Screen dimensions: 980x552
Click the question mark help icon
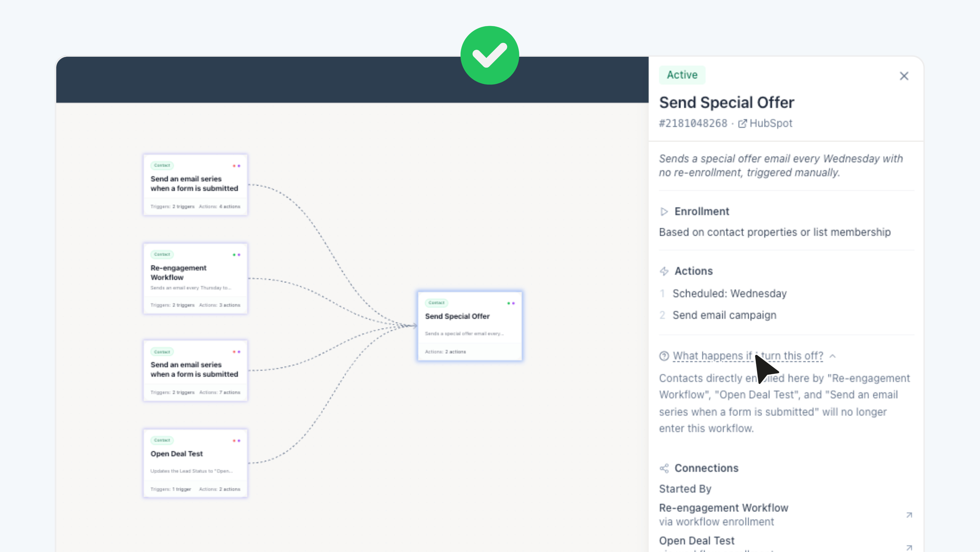[x=664, y=356]
